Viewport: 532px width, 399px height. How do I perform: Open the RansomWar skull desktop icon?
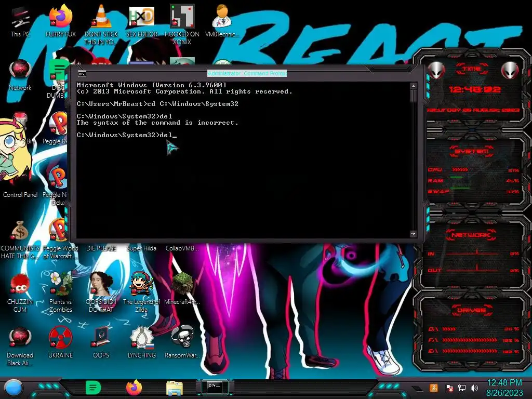pyautogui.click(x=182, y=342)
